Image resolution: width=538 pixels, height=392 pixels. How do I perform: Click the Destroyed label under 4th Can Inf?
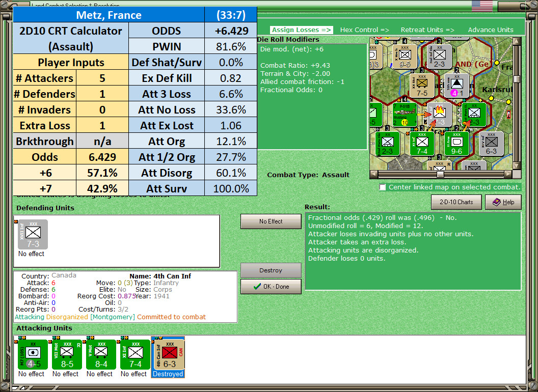(168, 374)
